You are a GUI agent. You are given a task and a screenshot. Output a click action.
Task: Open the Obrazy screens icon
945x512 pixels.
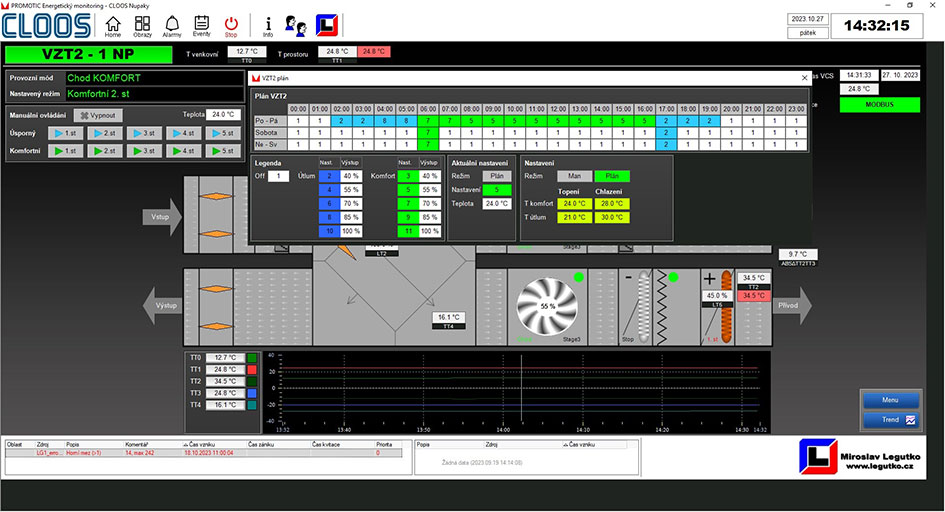(143, 24)
